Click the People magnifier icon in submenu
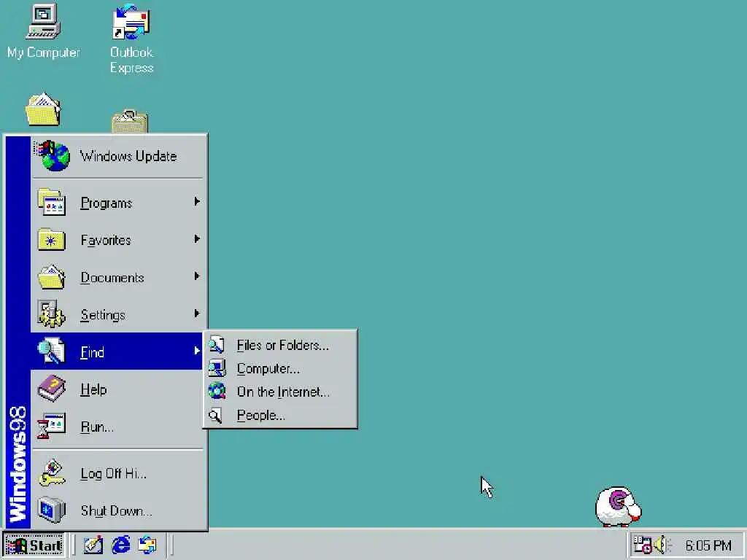 [x=215, y=415]
